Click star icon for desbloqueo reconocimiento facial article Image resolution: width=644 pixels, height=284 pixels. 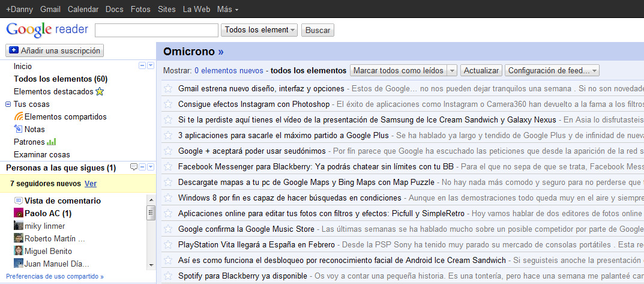[x=167, y=260]
